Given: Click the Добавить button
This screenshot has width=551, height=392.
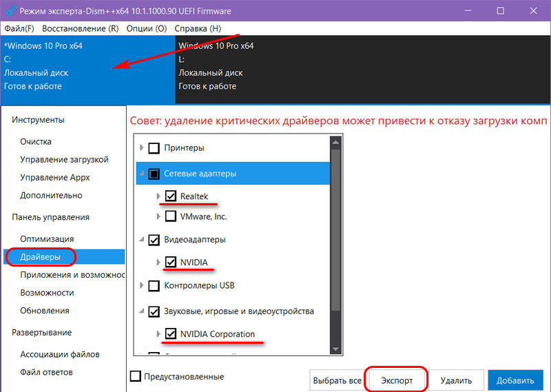Looking at the screenshot, I should 515,380.
